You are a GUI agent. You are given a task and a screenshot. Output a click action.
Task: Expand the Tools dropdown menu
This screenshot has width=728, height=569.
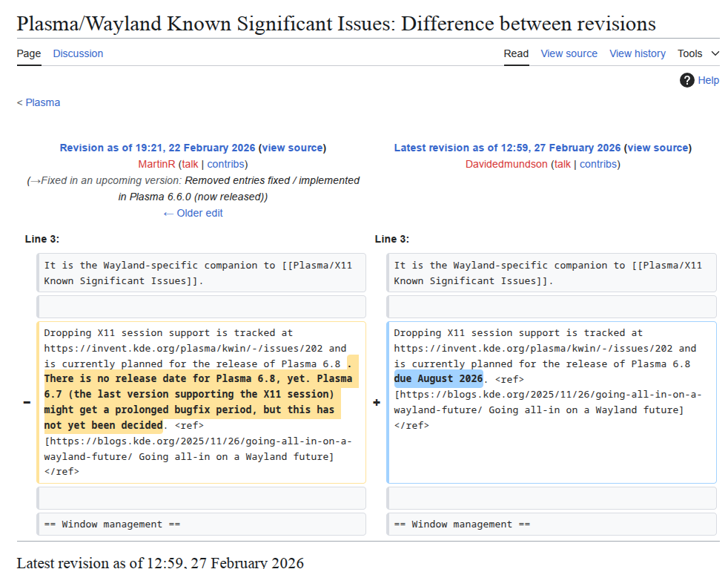698,54
